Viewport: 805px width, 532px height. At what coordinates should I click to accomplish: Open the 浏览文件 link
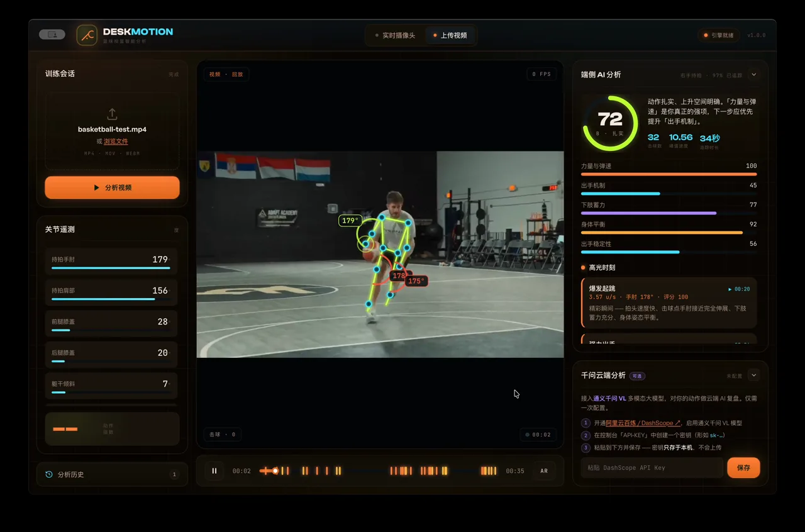[116, 141]
